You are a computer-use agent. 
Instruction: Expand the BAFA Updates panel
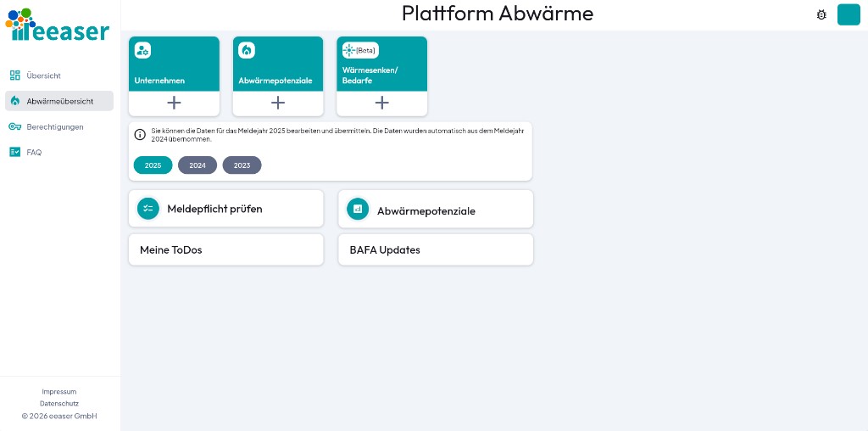coord(436,249)
